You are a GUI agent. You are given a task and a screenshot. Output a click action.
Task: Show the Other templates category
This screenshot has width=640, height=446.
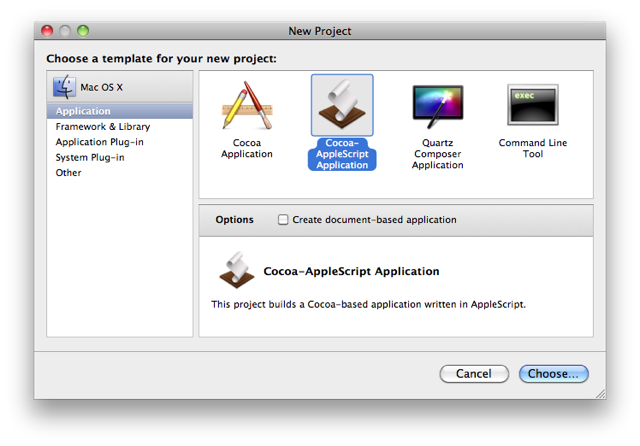(x=68, y=172)
